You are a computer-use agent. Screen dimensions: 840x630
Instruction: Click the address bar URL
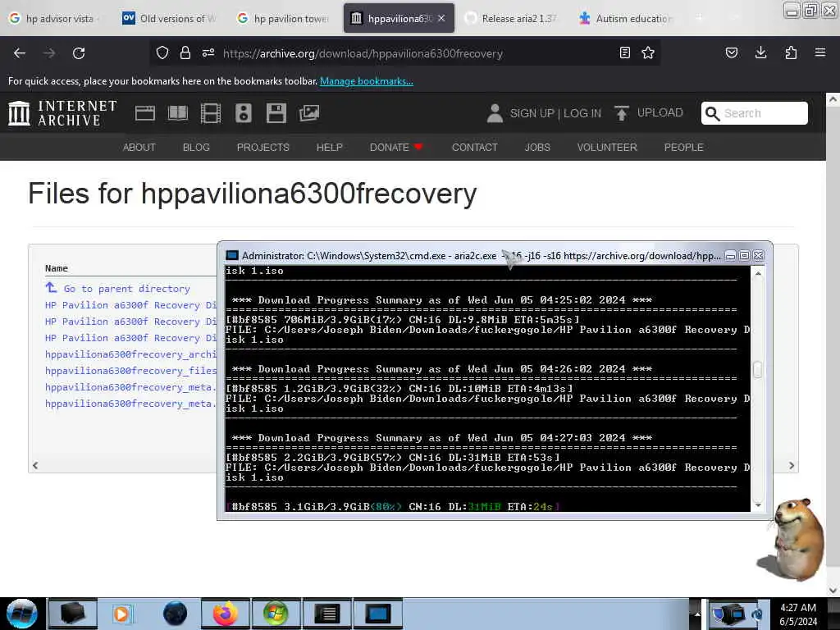click(x=363, y=53)
